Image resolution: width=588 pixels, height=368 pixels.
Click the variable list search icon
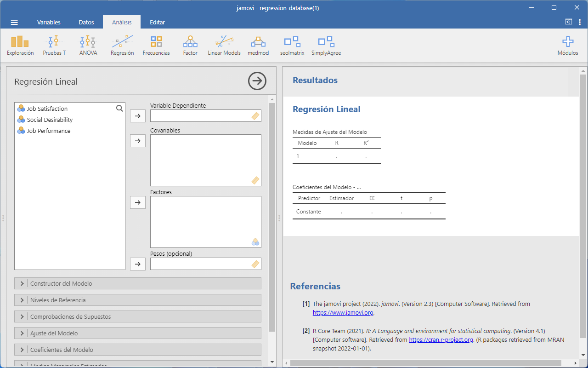[x=119, y=109]
